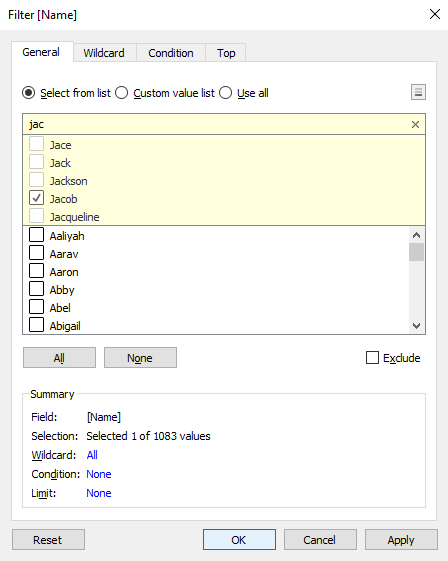Clear the 'jac' search text
Viewport: 448px width, 561px height.
pos(415,125)
